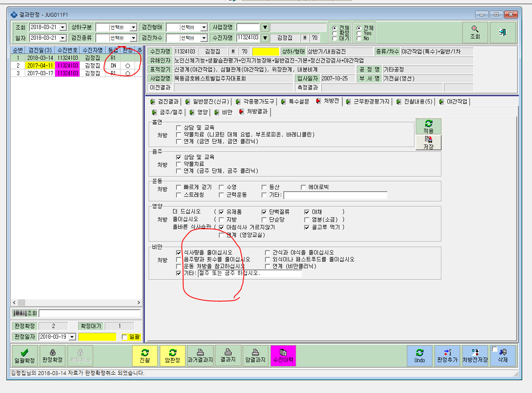This screenshot has width=532, height=393.
Task: Click the 처방전저장 button
Action: pos(475,356)
